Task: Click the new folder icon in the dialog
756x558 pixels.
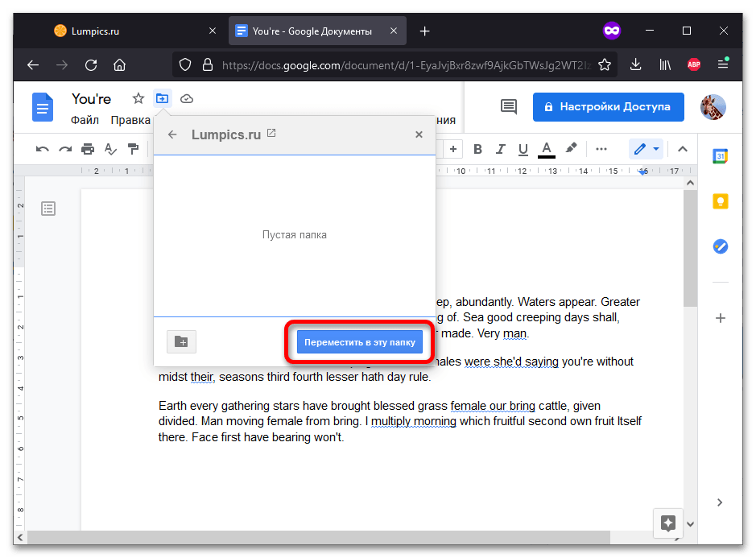Action: (181, 342)
